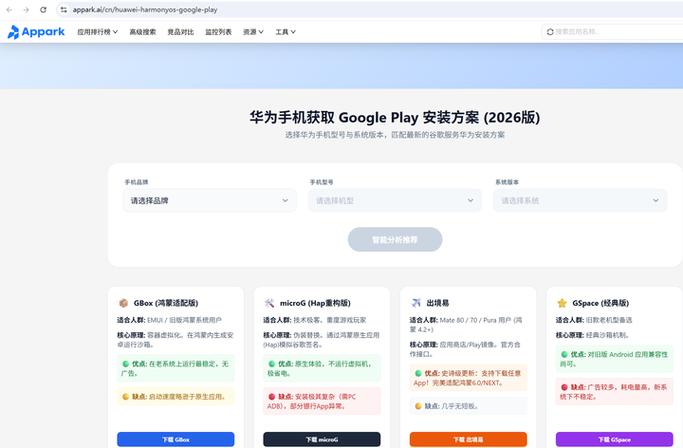
Task: Click the purple 下载 GSpace button
Action: (614, 439)
